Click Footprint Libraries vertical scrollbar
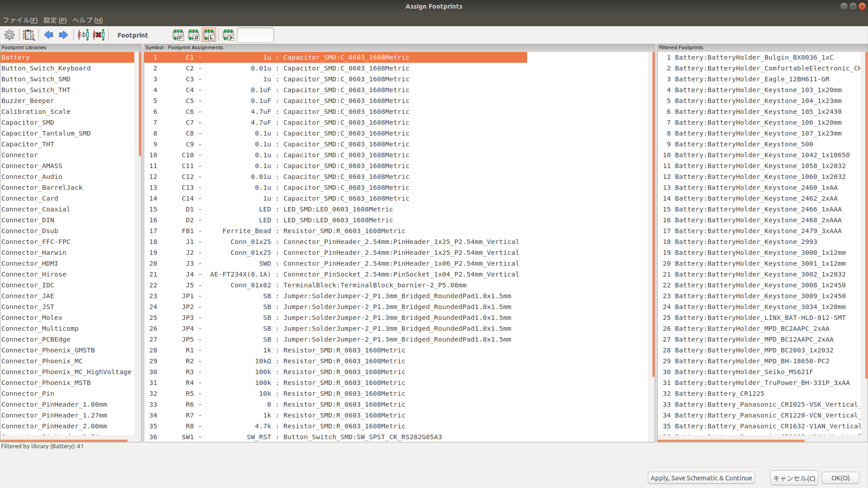868x488 pixels. point(140,104)
